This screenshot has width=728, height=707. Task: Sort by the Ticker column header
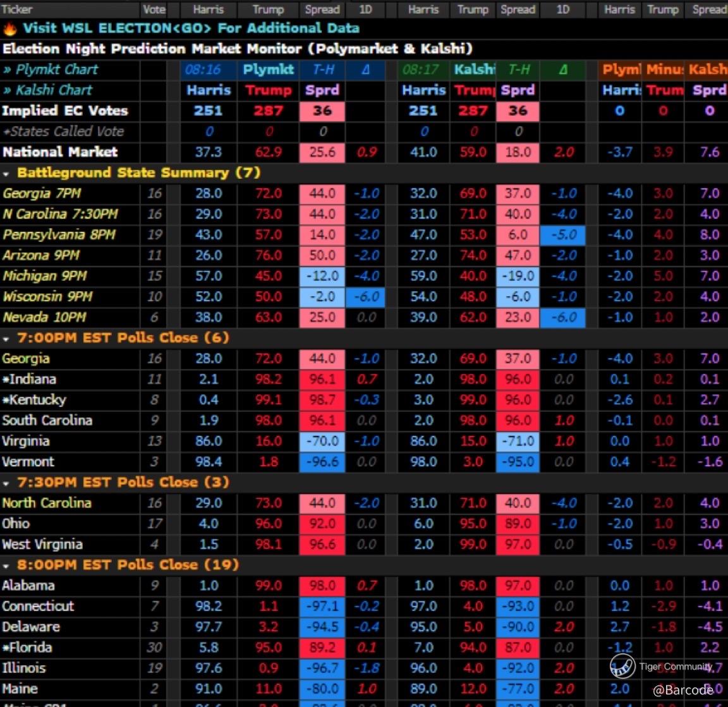coord(17,9)
